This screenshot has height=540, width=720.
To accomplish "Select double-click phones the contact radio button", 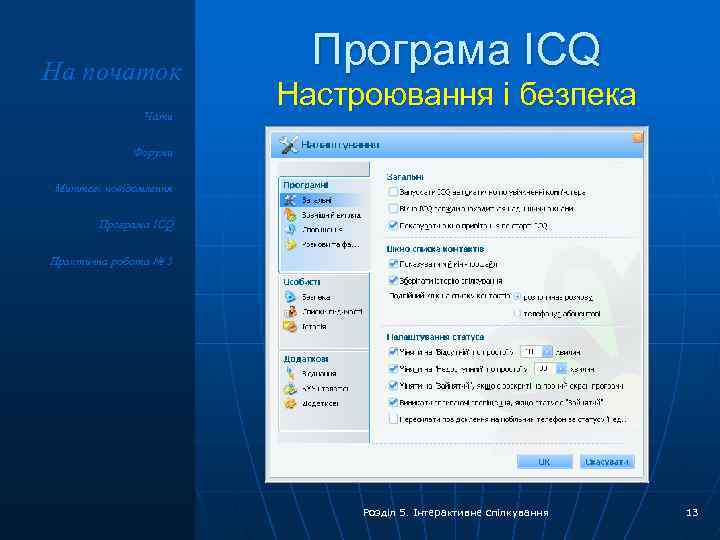I will (518, 313).
